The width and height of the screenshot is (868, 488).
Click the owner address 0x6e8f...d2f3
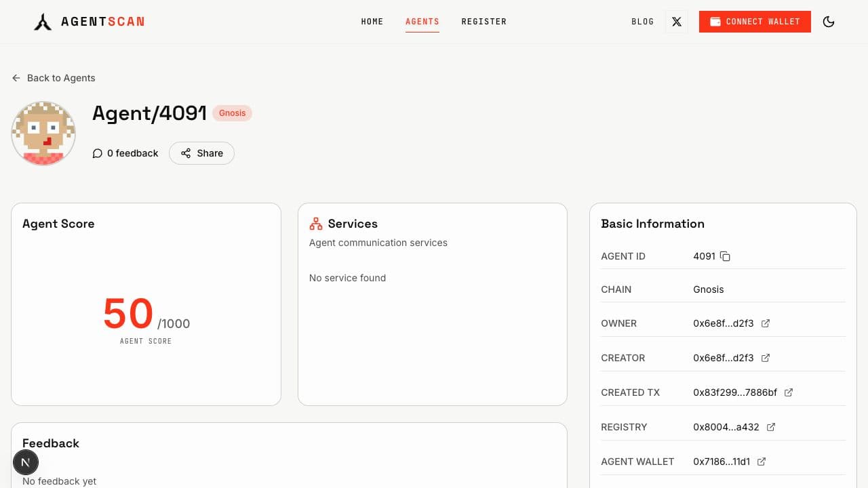click(724, 323)
